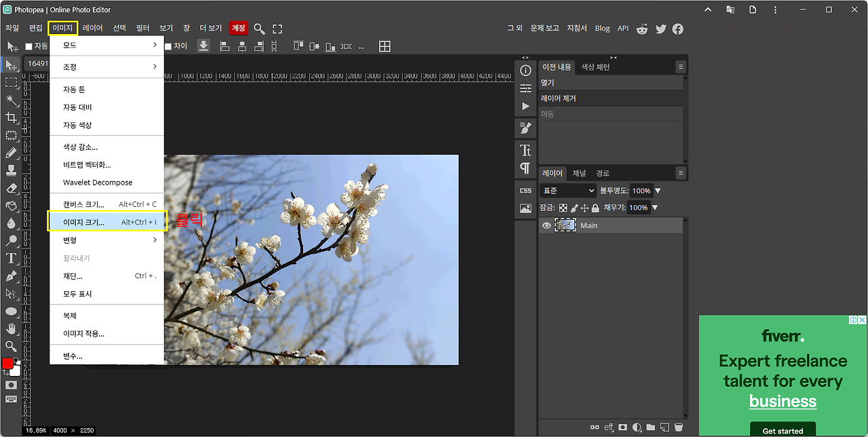Toggle lock transparent pixels
868x437 pixels.
(563, 208)
